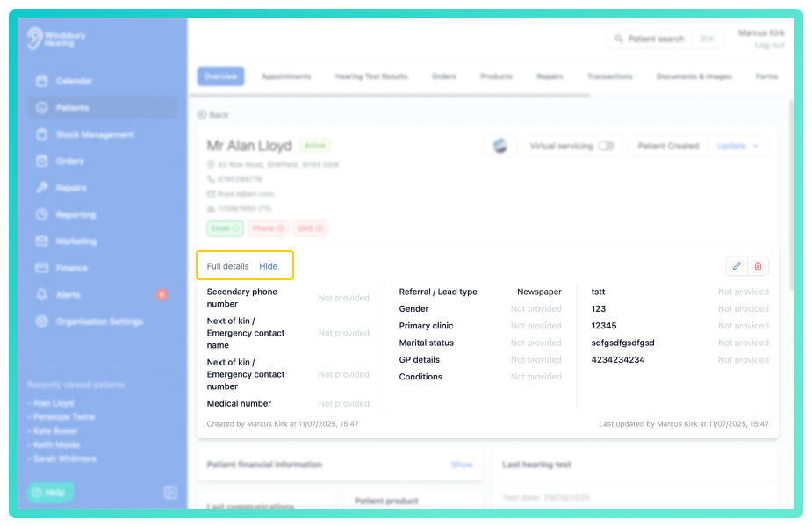
Task: Open recently viewed patient Penelope Twine
Action: (64, 416)
